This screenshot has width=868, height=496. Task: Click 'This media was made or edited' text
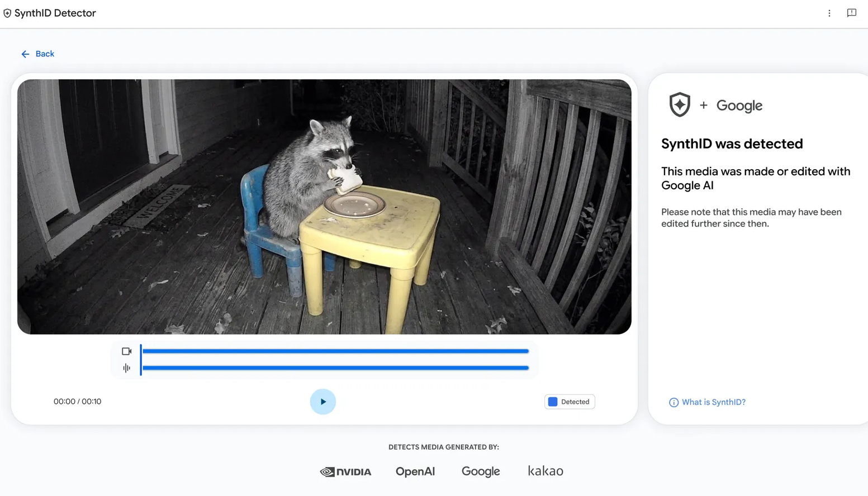tap(756, 178)
